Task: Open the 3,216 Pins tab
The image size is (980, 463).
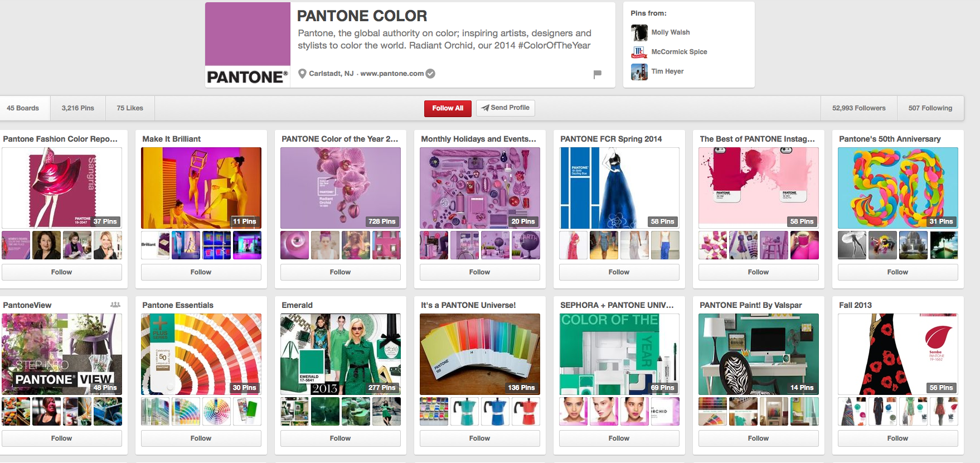Action: tap(78, 108)
